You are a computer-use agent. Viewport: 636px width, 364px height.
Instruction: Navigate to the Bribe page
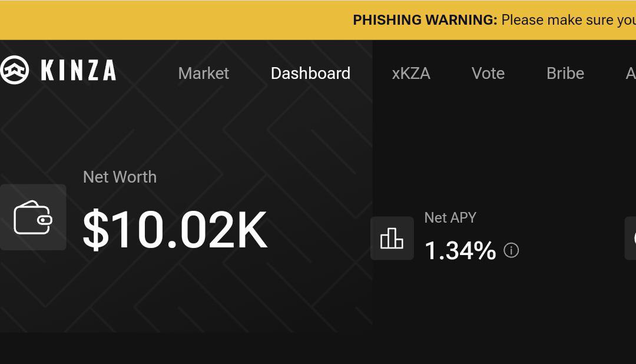pos(565,74)
